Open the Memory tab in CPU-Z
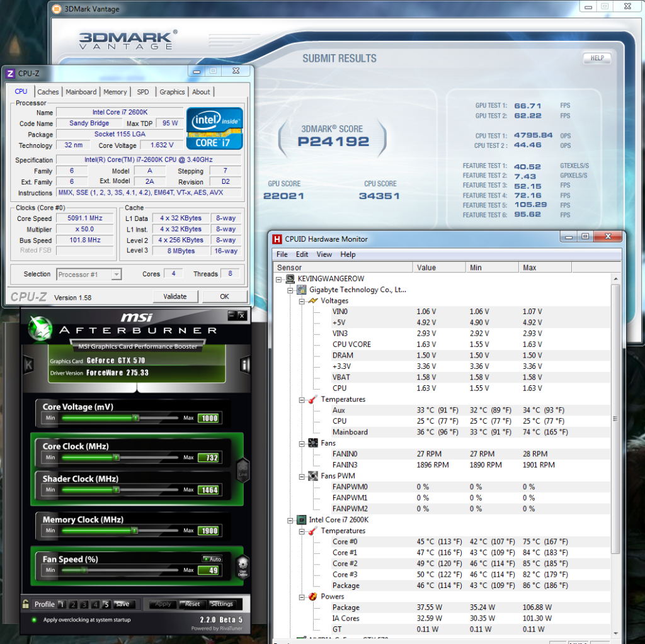Image resolution: width=645 pixels, height=644 pixels. click(115, 92)
